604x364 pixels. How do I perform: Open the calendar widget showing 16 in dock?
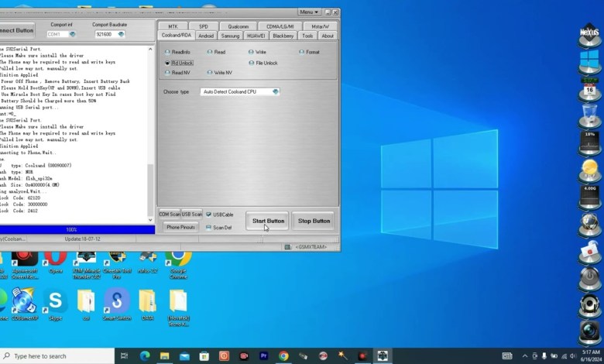(x=589, y=89)
